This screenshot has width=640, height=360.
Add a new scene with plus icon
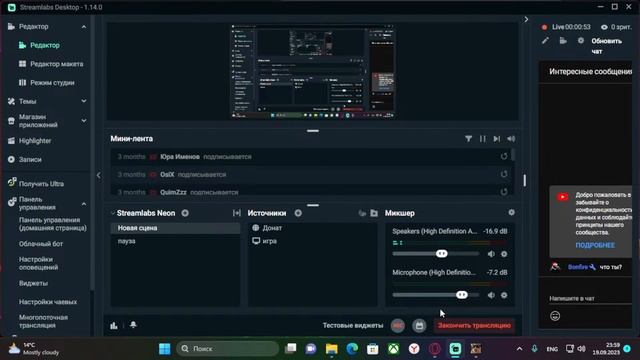pyautogui.click(x=185, y=213)
